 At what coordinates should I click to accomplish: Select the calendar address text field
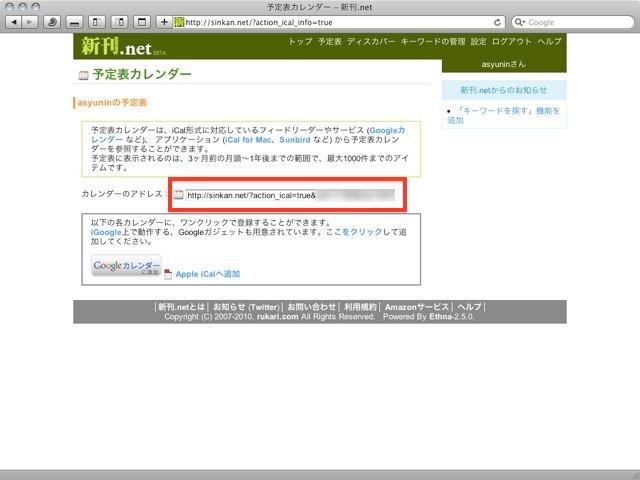[290, 195]
